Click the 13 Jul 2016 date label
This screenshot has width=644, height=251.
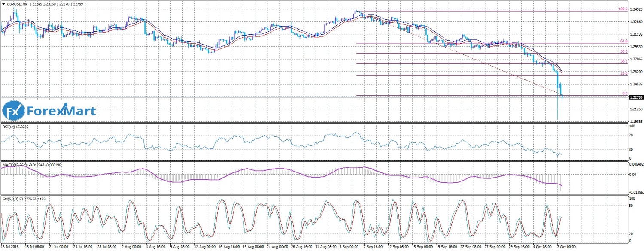coord(10,248)
